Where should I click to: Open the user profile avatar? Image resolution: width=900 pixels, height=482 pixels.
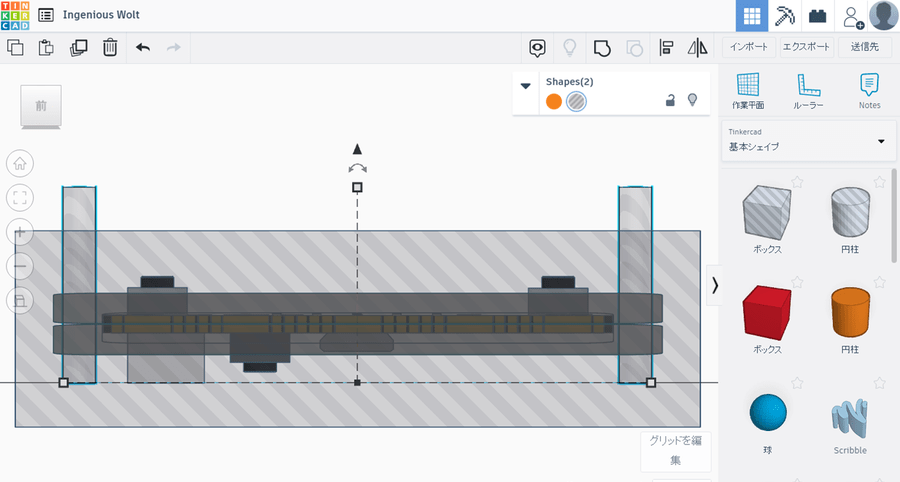883,15
